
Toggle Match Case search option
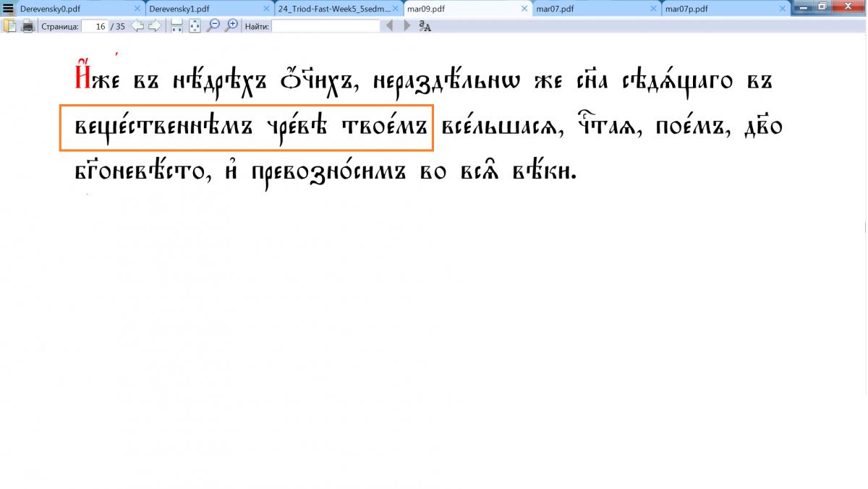click(x=425, y=27)
